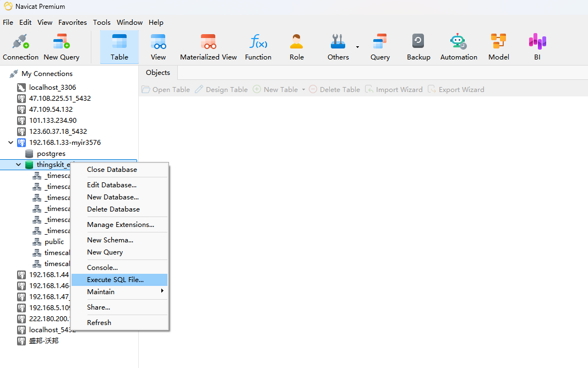Click the Open Table icon
Image resolution: width=588 pixels, height=368 pixels.
[145, 89]
